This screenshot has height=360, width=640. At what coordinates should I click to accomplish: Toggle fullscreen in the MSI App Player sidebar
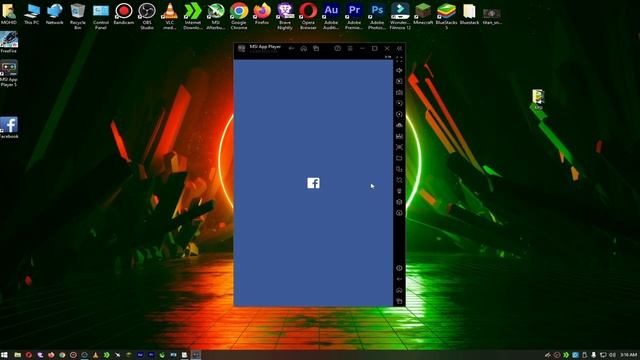pyautogui.click(x=399, y=59)
